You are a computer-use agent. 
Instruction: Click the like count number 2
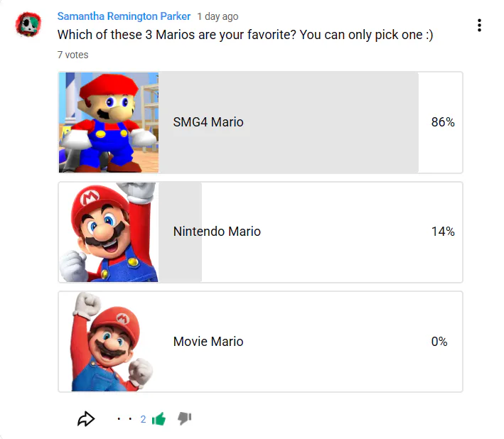click(x=143, y=419)
